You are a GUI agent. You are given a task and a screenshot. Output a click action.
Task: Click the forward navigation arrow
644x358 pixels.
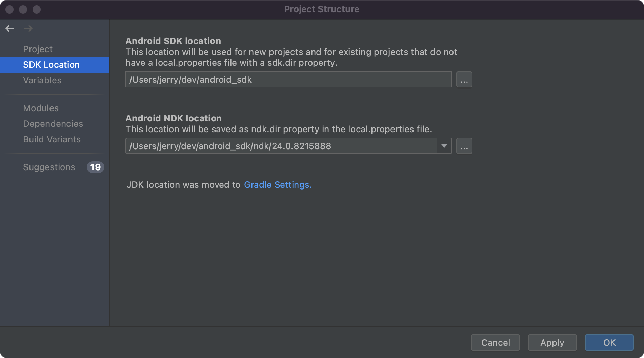28,28
